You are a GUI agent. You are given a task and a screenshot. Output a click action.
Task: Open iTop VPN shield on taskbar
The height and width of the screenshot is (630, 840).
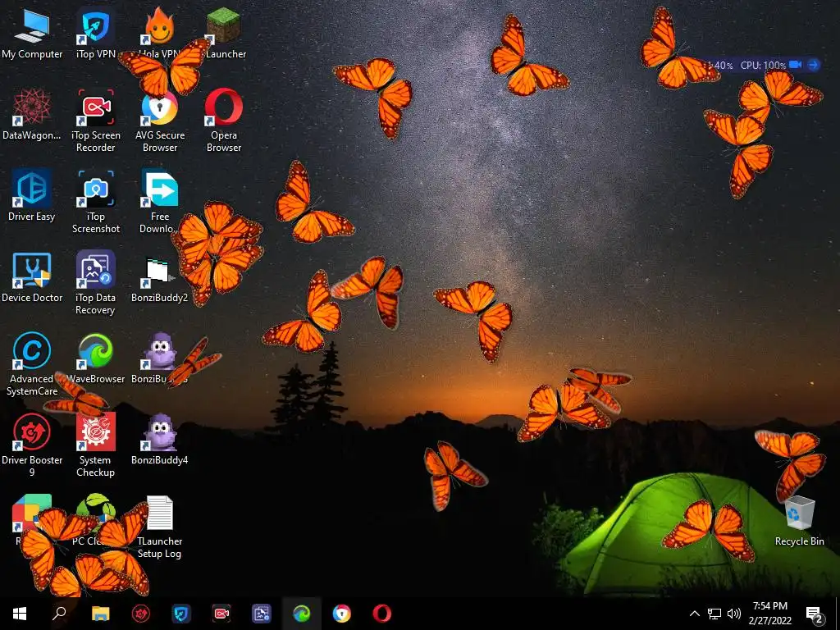[181, 614]
